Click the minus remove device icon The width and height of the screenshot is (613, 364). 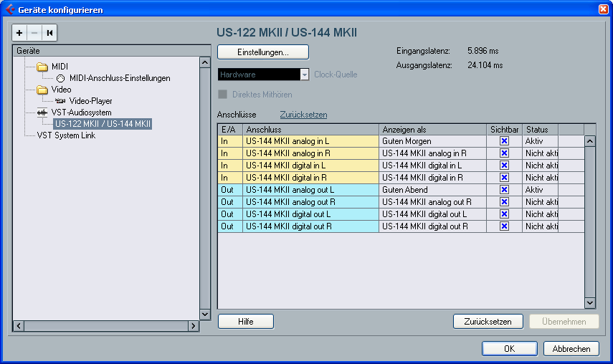pos(34,33)
